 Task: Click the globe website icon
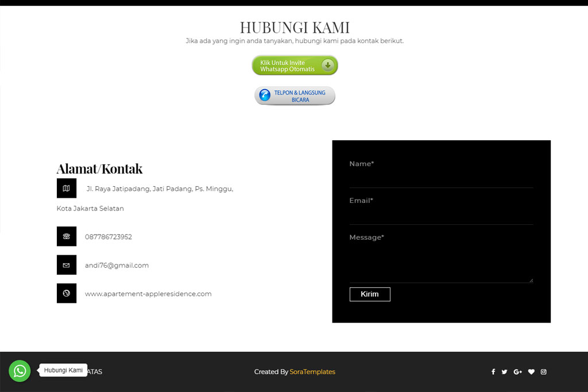[67, 293]
